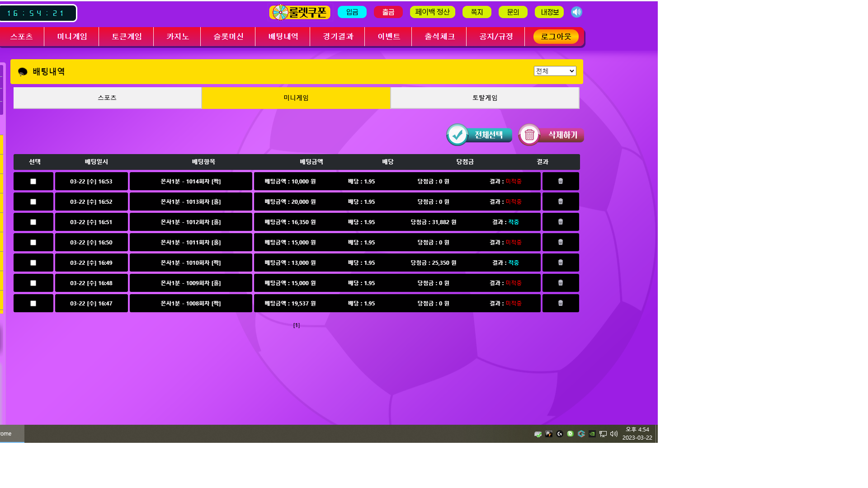Open 카지노 in the main menu
The height and width of the screenshot is (488, 868).
tap(177, 37)
